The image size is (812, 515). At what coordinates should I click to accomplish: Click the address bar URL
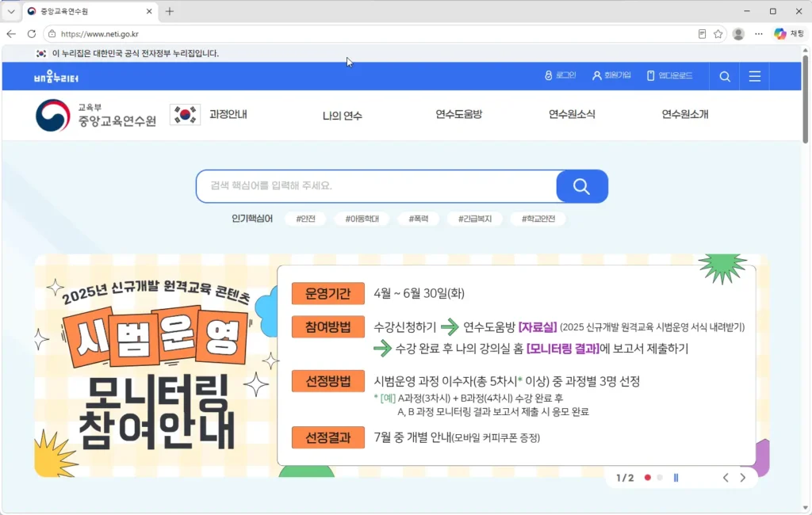99,34
